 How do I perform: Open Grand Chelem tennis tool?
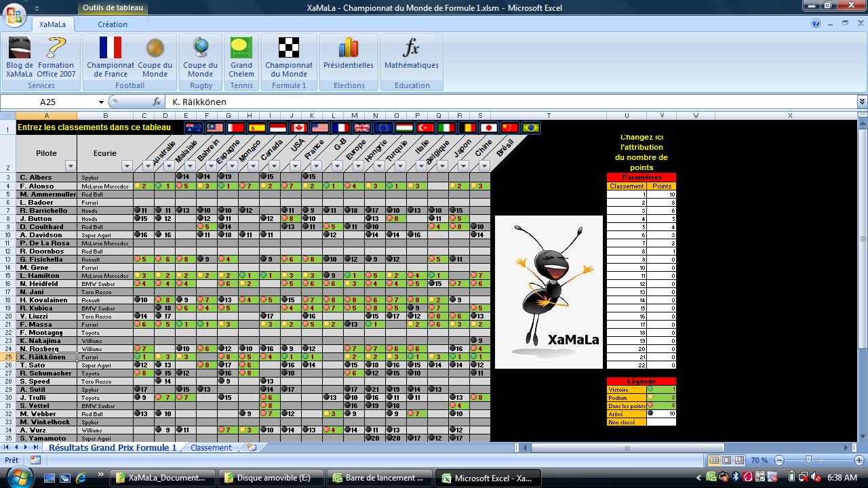pos(241,57)
